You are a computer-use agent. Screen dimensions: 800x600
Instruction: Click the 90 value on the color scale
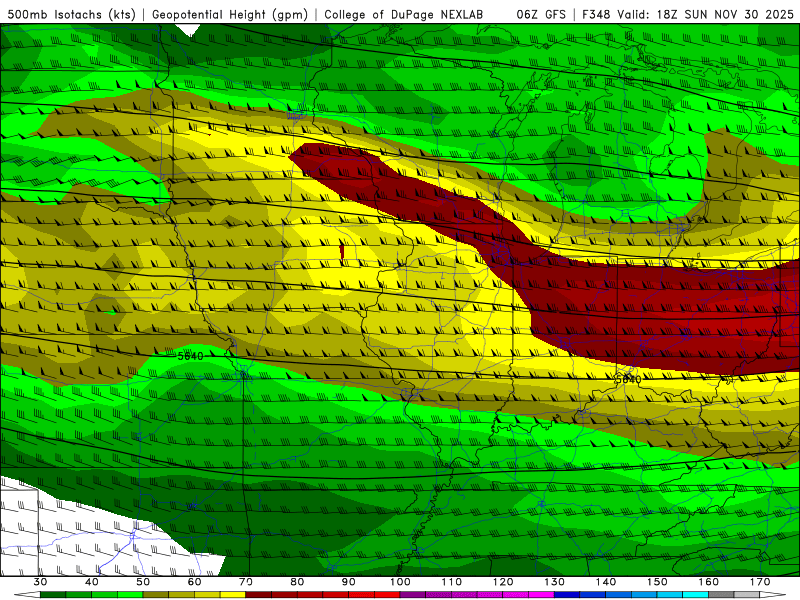(349, 582)
